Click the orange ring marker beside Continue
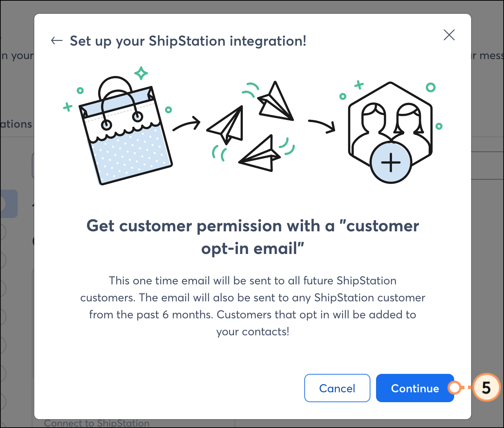Image resolution: width=504 pixels, height=428 pixels. click(x=455, y=388)
